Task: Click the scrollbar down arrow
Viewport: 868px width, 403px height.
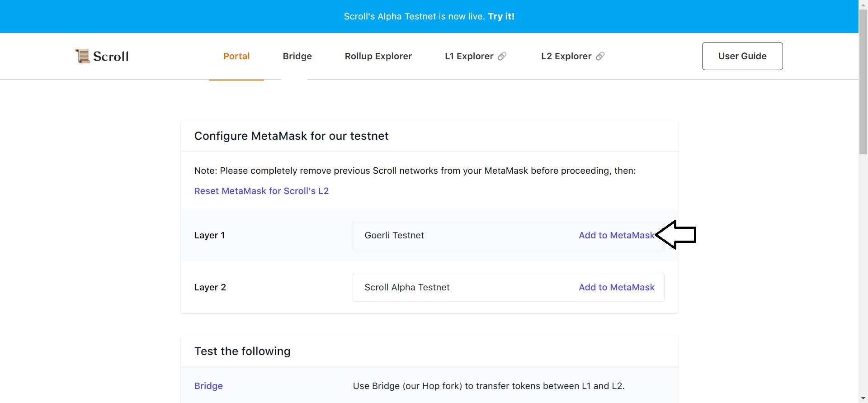Action: 863,398
